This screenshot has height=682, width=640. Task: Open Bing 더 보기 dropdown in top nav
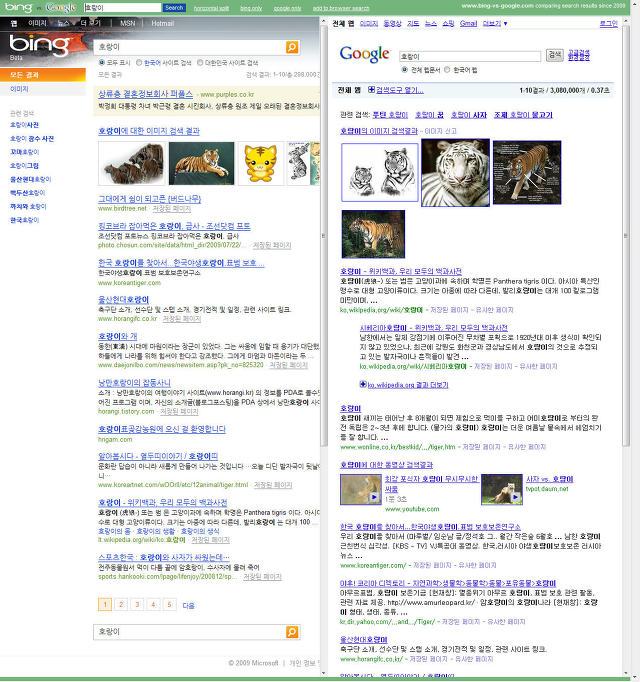(x=91, y=23)
